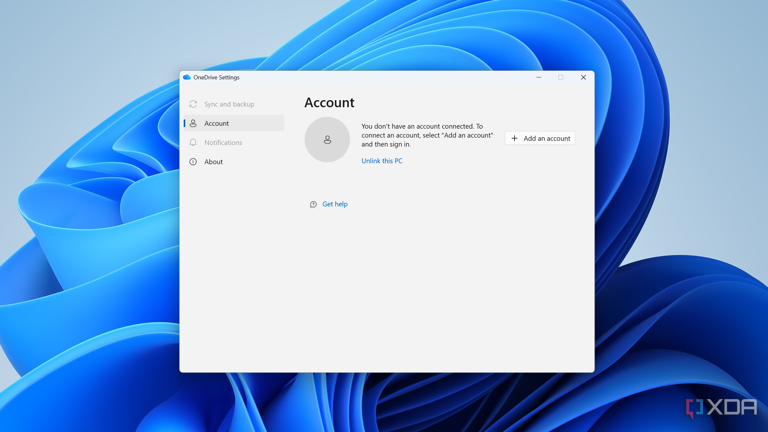Click the OneDrive Settings title text
The width and height of the screenshot is (768, 432).
[x=217, y=77]
